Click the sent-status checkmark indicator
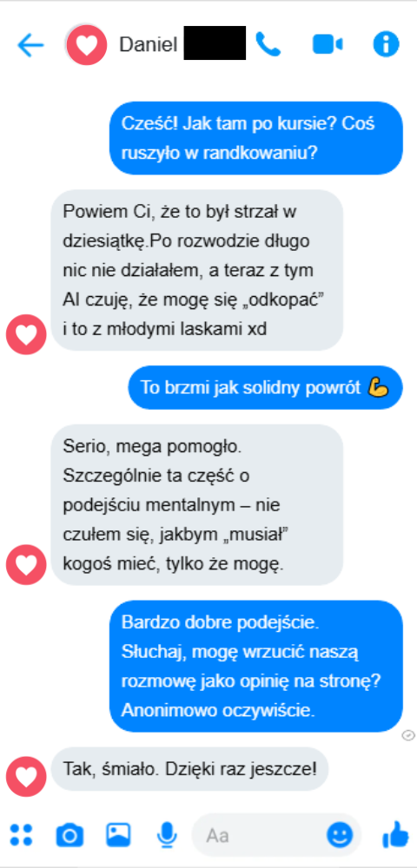This screenshot has width=417, height=868. [x=408, y=734]
